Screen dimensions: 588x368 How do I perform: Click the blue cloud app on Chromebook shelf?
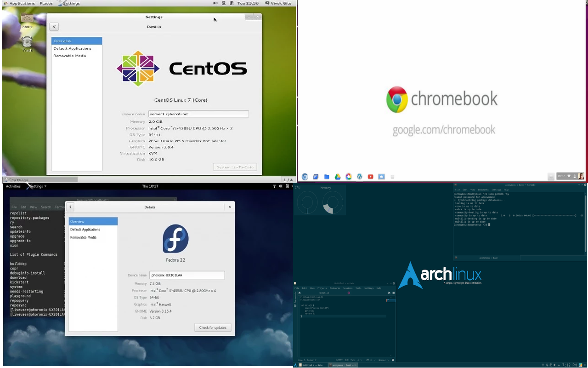click(381, 177)
